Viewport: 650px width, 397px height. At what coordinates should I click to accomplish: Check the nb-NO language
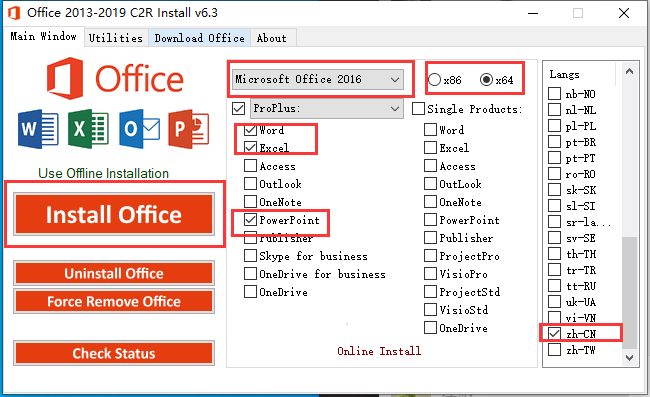click(x=554, y=94)
